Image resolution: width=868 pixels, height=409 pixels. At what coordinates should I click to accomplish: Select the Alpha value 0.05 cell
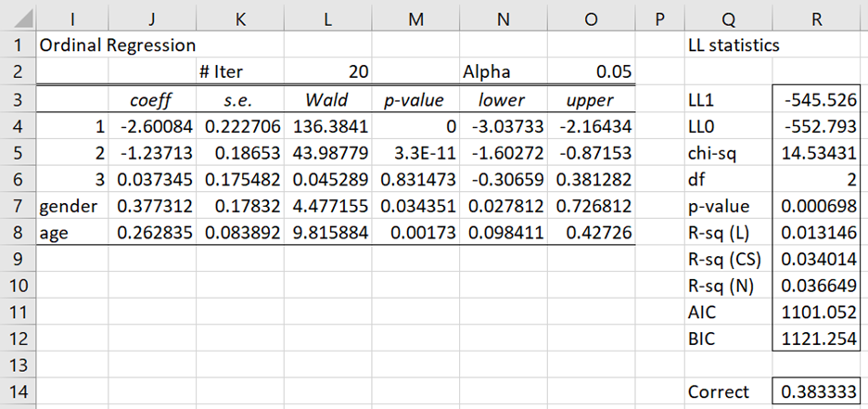(x=592, y=72)
